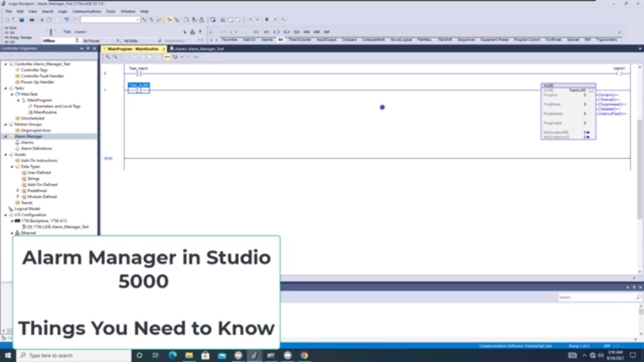The width and height of the screenshot is (644, 362).
Task: Open the Logic menu
Action: (63, 11)
